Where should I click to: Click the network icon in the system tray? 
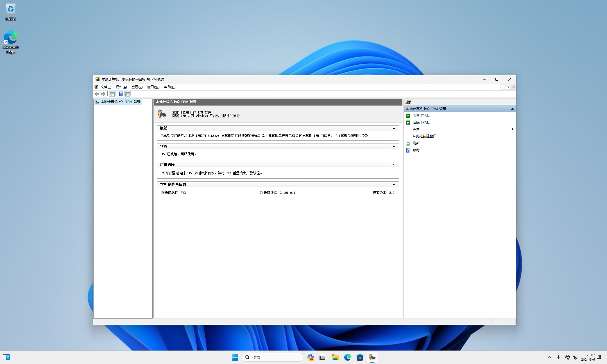[567, 357]
